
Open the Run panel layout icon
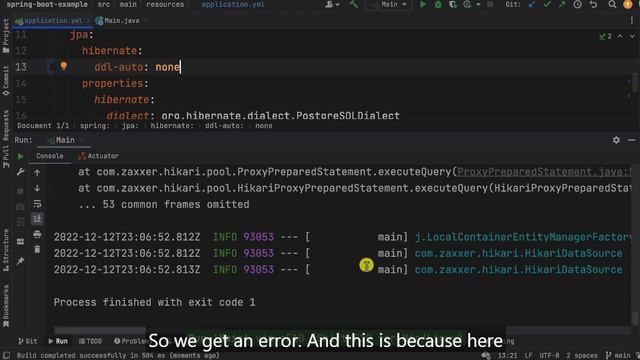(20, 242)
